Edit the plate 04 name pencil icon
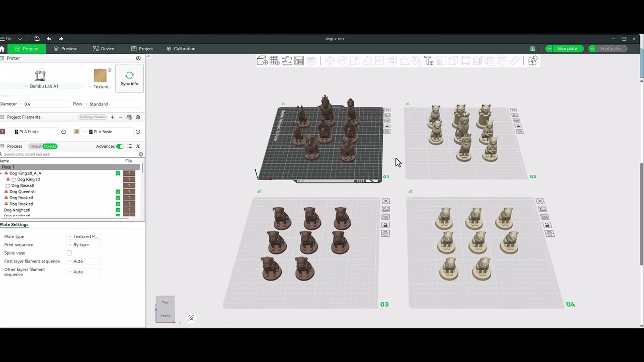The image size is (644, 362). [x=411, y=192]
